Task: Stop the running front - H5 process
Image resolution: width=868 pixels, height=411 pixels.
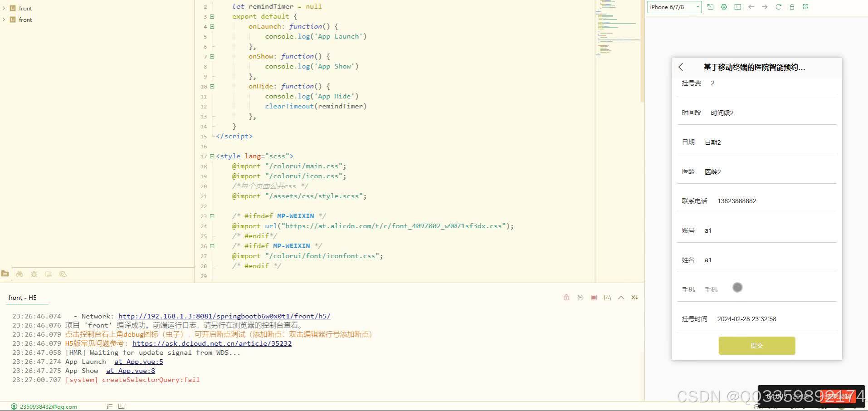Action: [594, 298]
